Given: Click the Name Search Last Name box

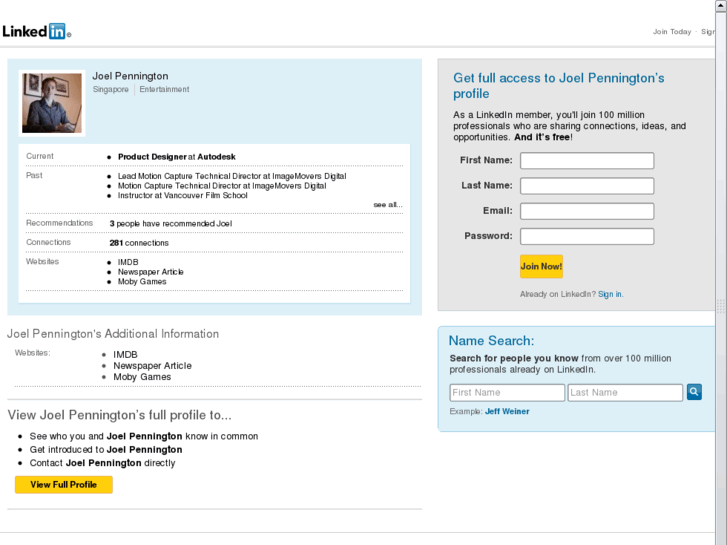Looking at the screenshot, I should 625,392.
